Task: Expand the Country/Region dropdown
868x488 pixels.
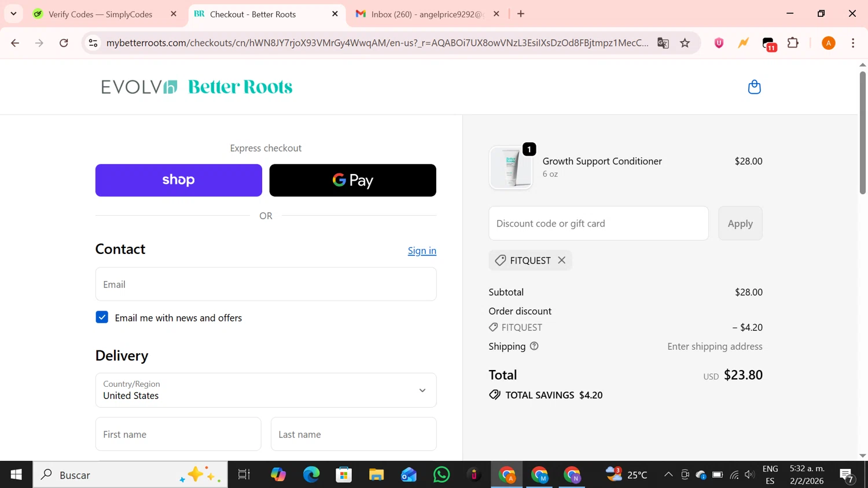Action: (266, 390)
